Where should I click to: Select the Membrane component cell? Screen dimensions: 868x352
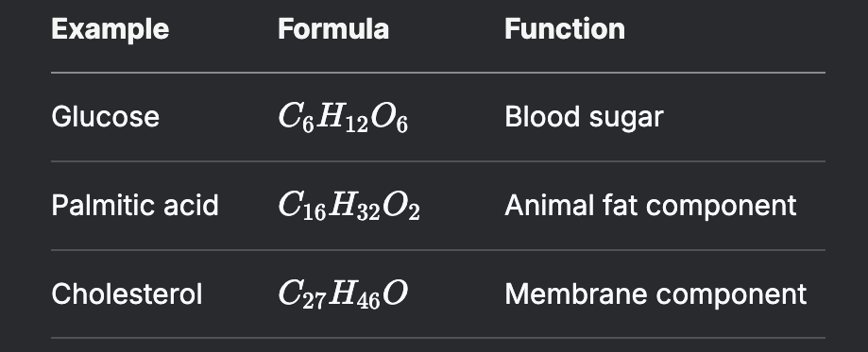pos(655,295)
